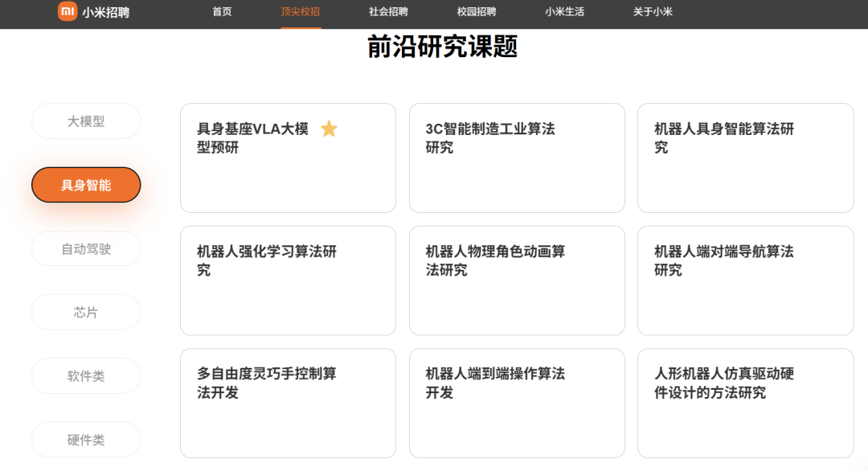Image resolution: width=868 pixels, height=471 pixels.
Task: Open the 具身基座VLA大模型预研 topic card
Action: click(288, 158)
